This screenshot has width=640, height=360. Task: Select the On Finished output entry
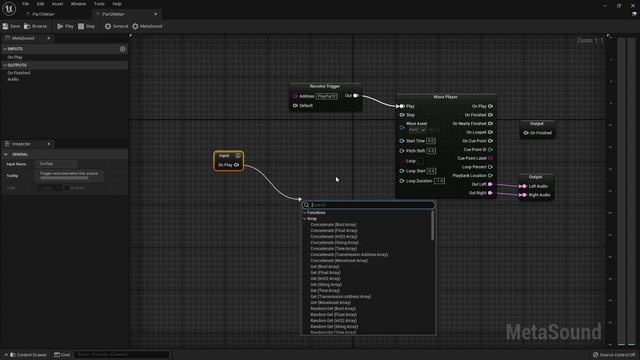click(x=19, y=73)
